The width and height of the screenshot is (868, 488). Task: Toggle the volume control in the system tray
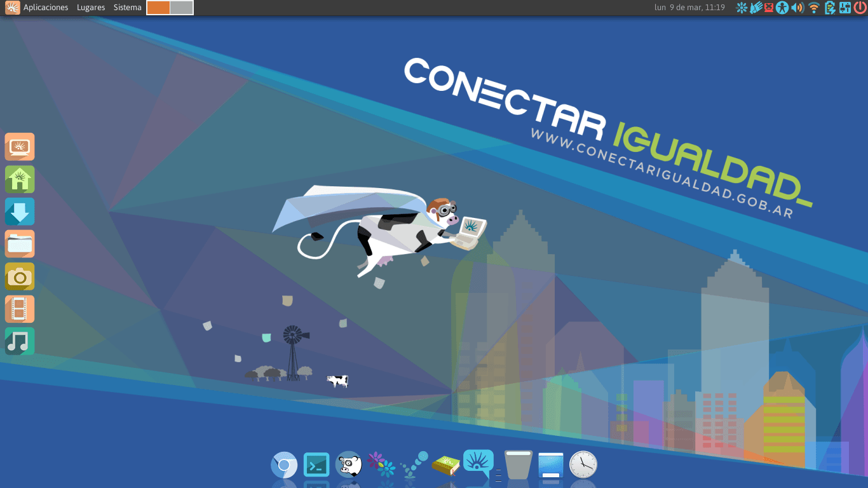799,8
